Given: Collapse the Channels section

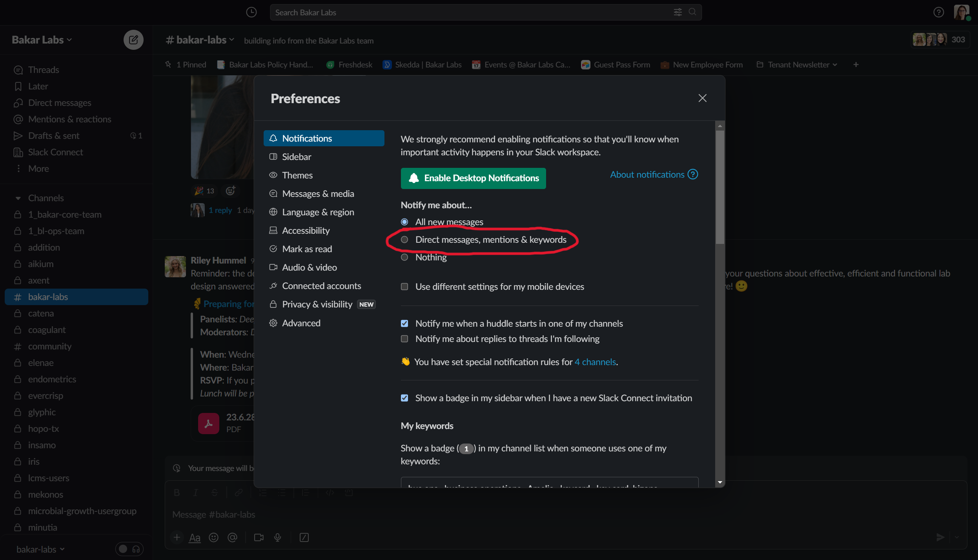Looking at the screenshot, I should point(18,198).
